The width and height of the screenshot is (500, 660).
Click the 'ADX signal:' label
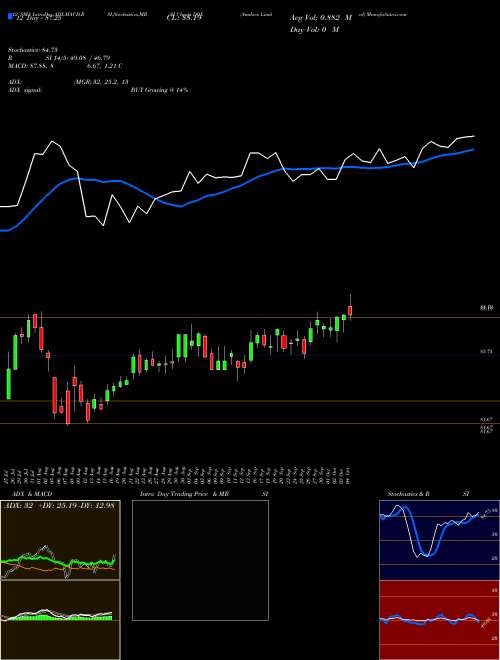tap(25, 90)
